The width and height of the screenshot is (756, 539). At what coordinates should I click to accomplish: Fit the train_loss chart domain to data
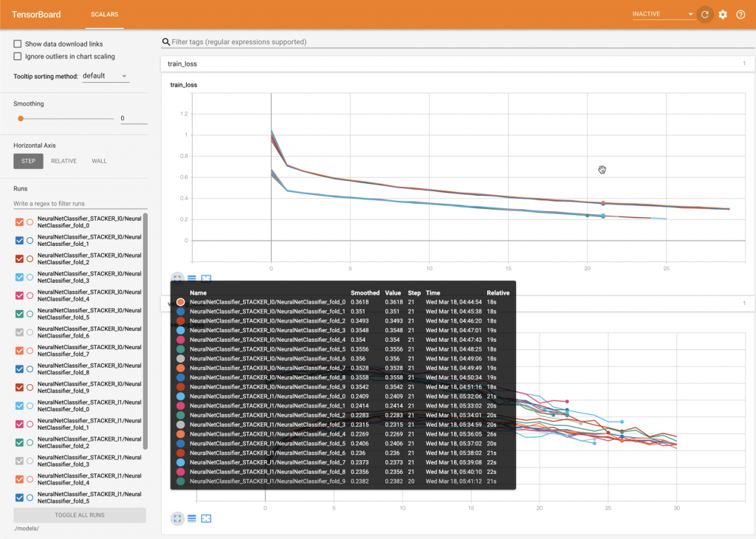pyautogui.click(x=206, y=278)
